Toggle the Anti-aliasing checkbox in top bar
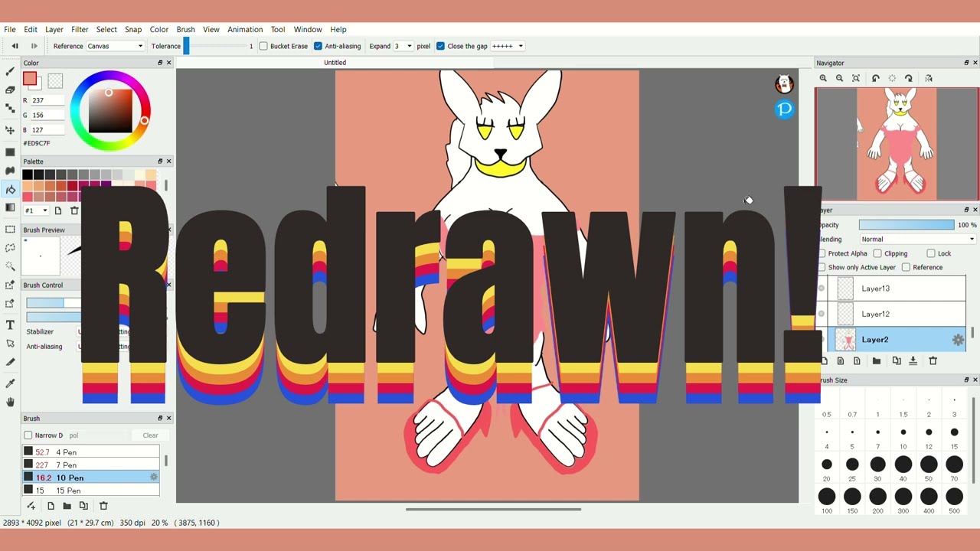Image resolution: width=980 pixels, height=551 pixels. pyautogui.click(x=318, y=46)
